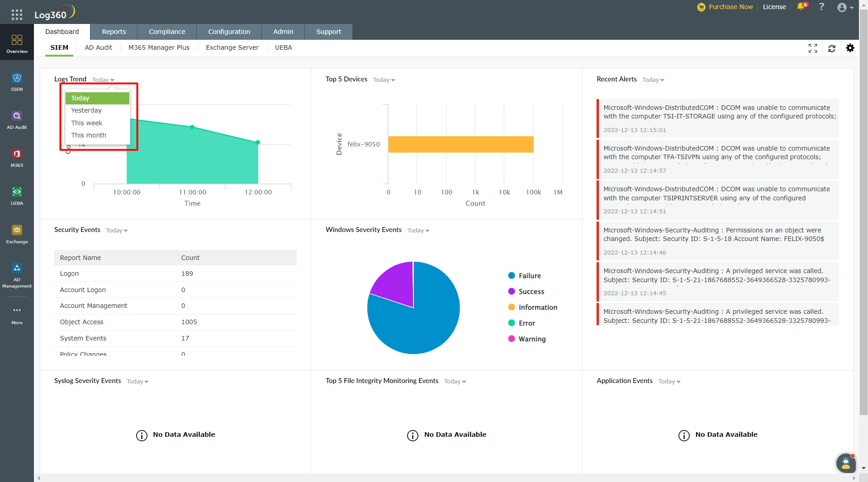
Task: Open the notifications bell
Action: tap(801, 7)
